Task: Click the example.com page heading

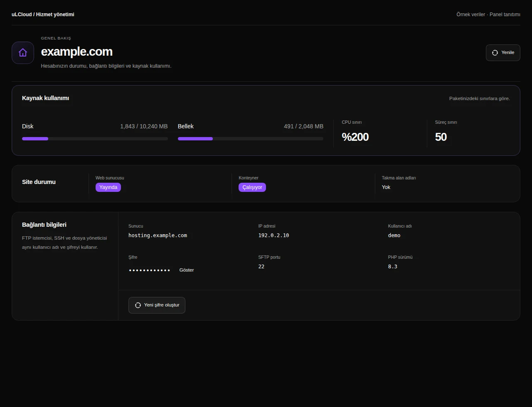Action: [77, 51]
